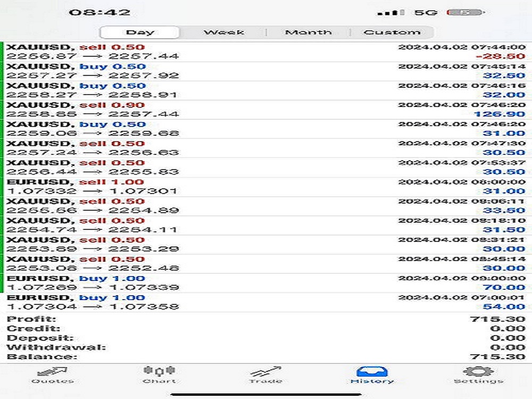The height and width of the screenshot is (399, 532).
Task: Select the 70.00 profit value
Action: tap(504, 287)
